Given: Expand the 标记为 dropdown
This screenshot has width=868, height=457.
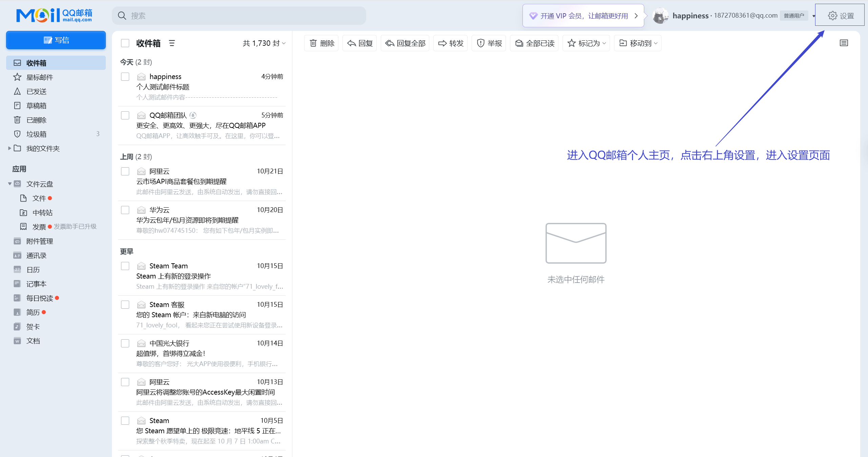Looking at the screenshot, I should point(586,43).
